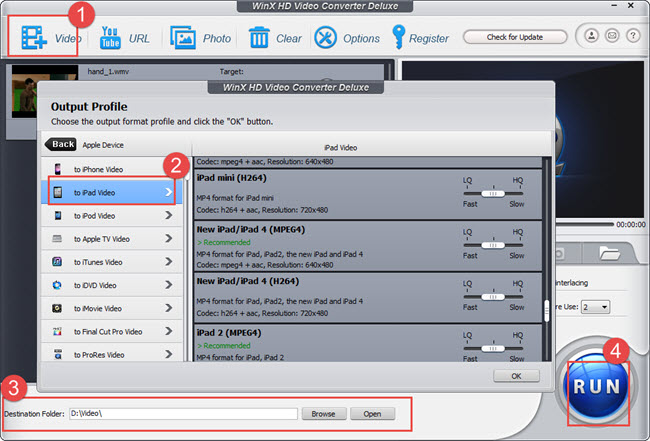Expand the to iPad Video chevron

[168, 192]
